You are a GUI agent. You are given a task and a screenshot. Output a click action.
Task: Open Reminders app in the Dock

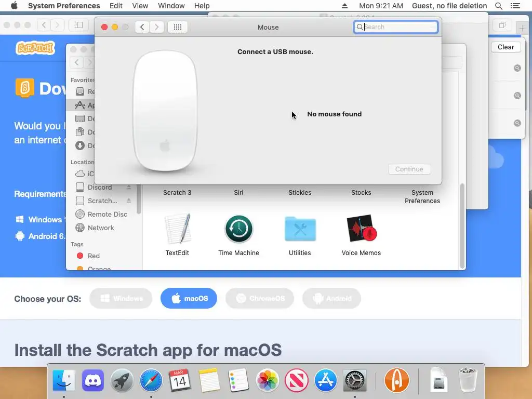tap(238, 380)
